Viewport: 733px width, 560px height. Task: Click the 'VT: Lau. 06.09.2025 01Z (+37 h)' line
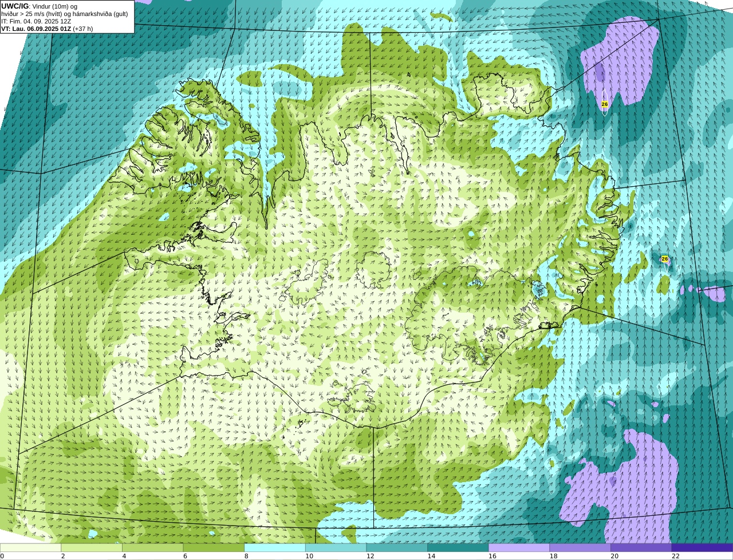coord(47,29)
